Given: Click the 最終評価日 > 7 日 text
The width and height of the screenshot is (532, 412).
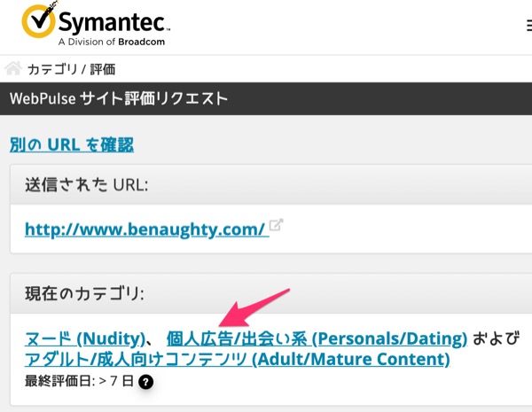Looking at the screenshot, I should tap(80, 381).
